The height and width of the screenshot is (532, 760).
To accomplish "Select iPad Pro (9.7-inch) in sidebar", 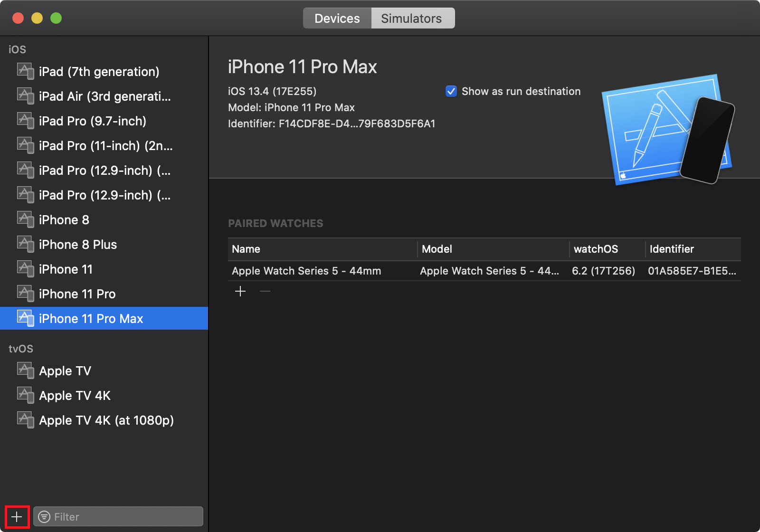I will point(104,121).
